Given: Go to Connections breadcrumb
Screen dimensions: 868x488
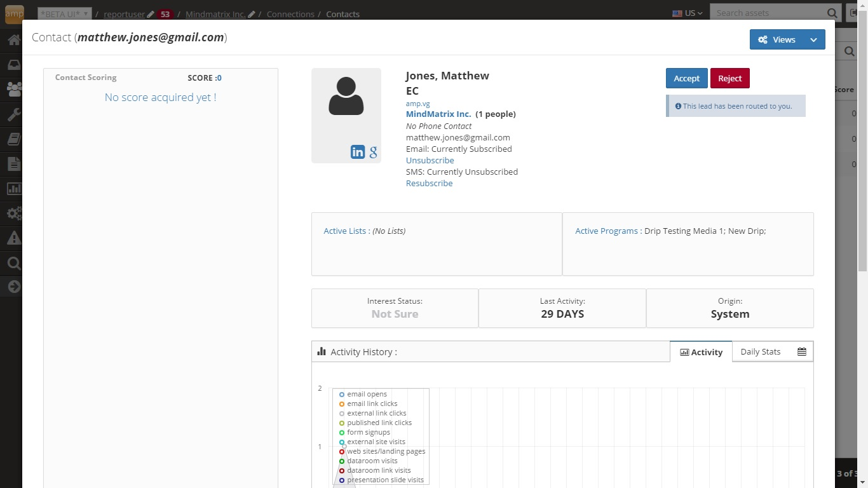Looking at the screenshot, I should tap(290, 14).
